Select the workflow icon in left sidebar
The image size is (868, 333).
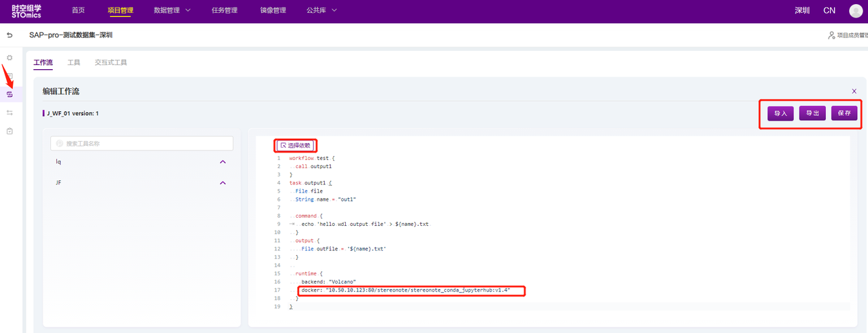(9, 94)
